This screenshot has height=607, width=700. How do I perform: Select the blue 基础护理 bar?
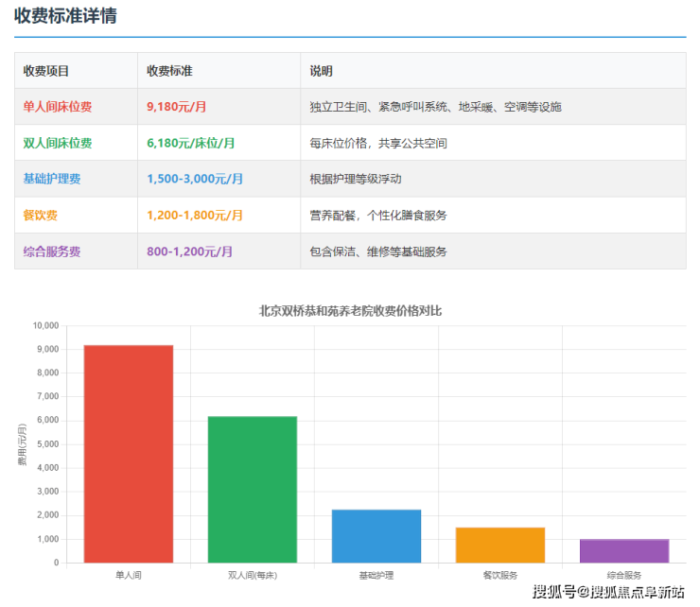[376, 536]
